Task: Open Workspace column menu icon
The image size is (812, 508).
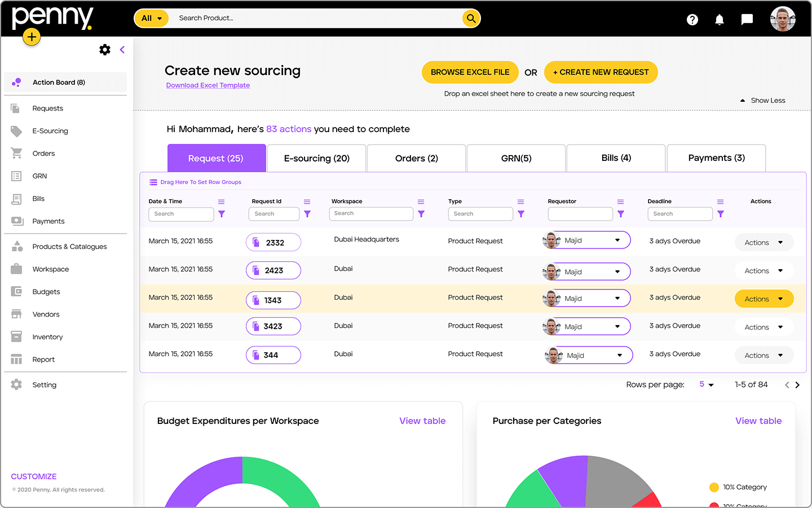Action: pyautogui.click(x=421, y=202)
